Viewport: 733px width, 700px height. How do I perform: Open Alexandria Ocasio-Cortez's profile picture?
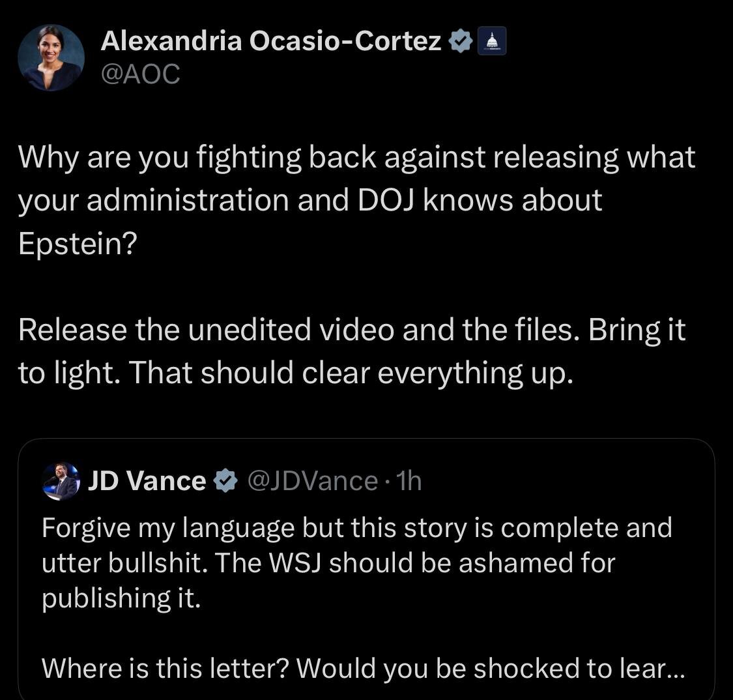tap(51, 58)
